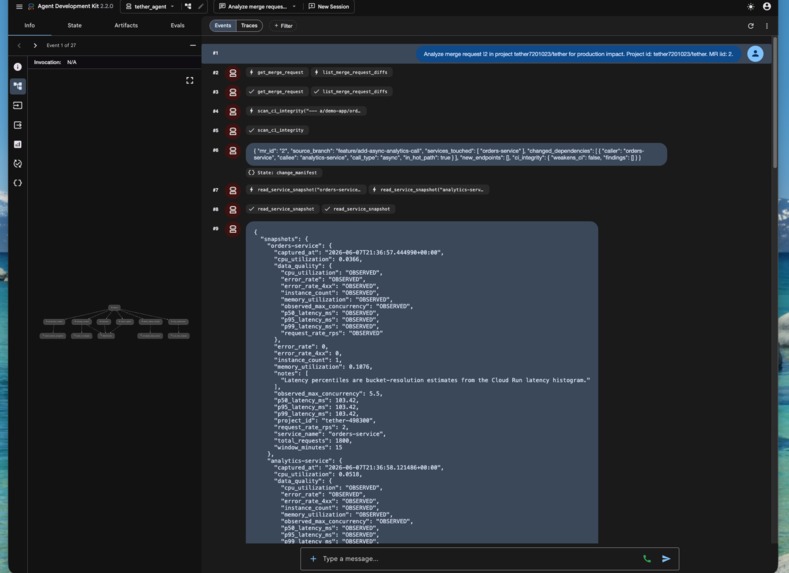Screen dimensions: 789x573
Task: Open scan_ci_integrity call chip in event #4
Action: coord(306,111)
